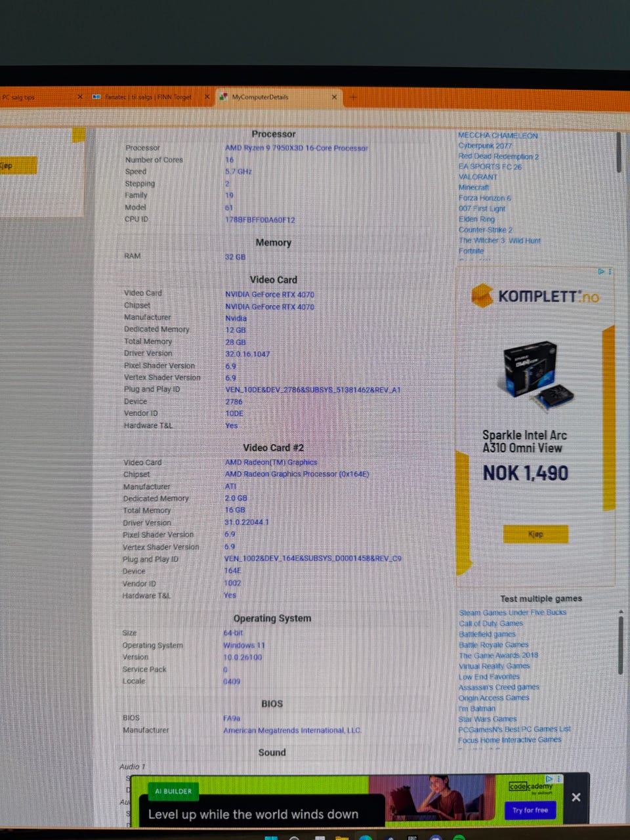Screen dimensions: 630x840
Task: Click the MyComputerDetails tab favicon
Action: click(223, 97)
